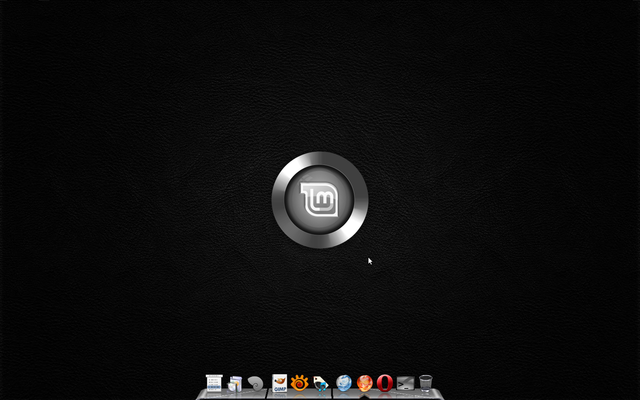The height and width of the screenshot is (400, 640).
Task: Launch the Nautilus shell icon in dock
Action: [x=256, y=384]
